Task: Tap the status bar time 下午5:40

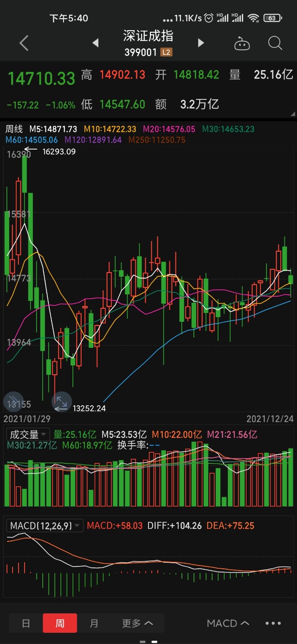Action: [69, 18]
